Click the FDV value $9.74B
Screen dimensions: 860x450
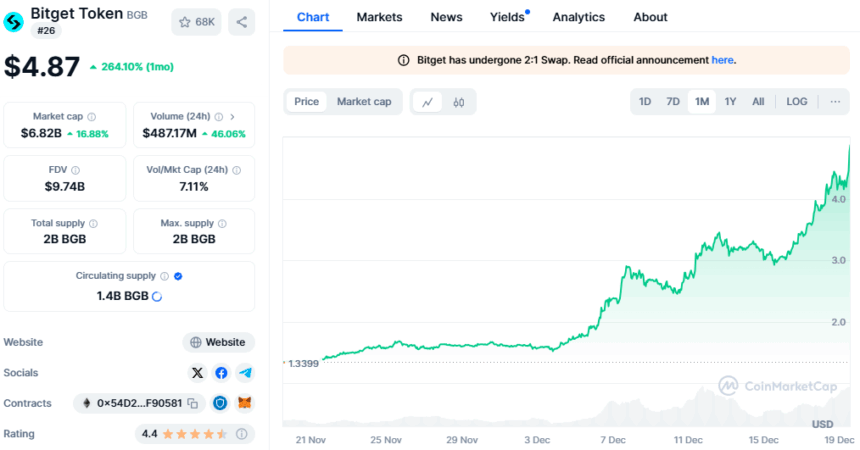(x=65, y=187)
